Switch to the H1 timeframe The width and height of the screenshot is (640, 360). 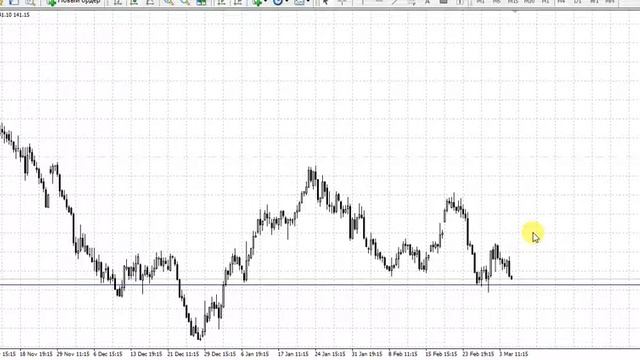click(x=545, y=2)
